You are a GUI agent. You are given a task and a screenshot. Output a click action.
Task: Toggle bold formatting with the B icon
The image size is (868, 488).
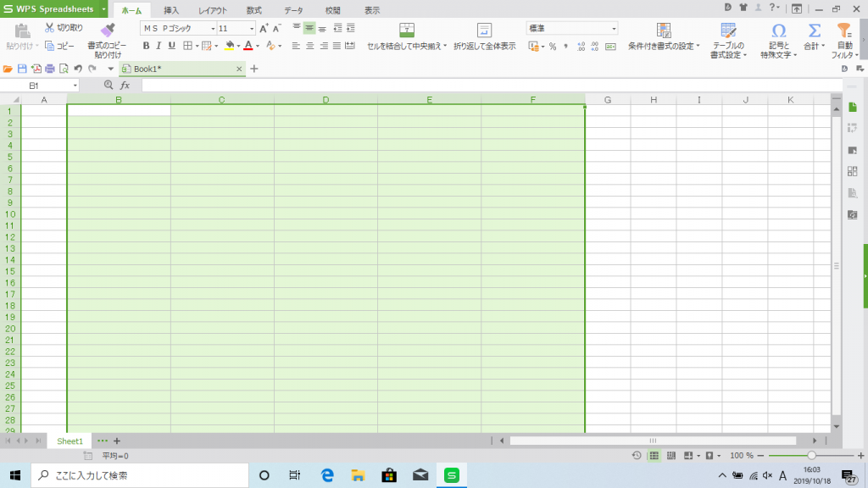pos(147,44)
